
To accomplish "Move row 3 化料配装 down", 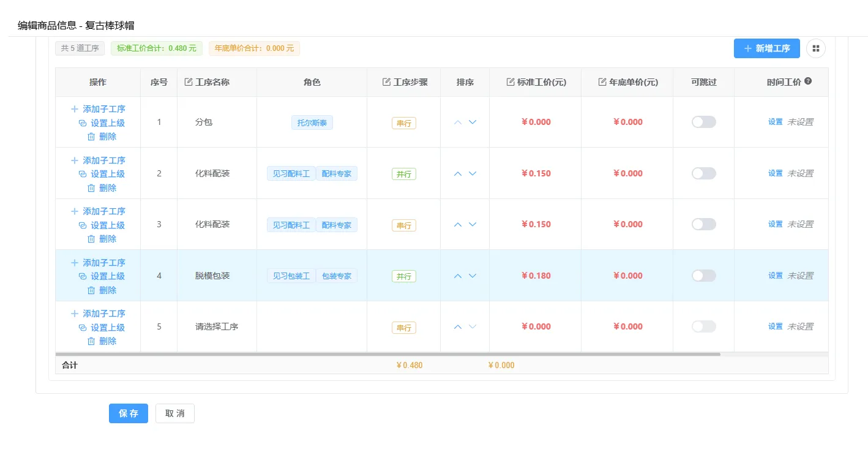I will 473,225.
